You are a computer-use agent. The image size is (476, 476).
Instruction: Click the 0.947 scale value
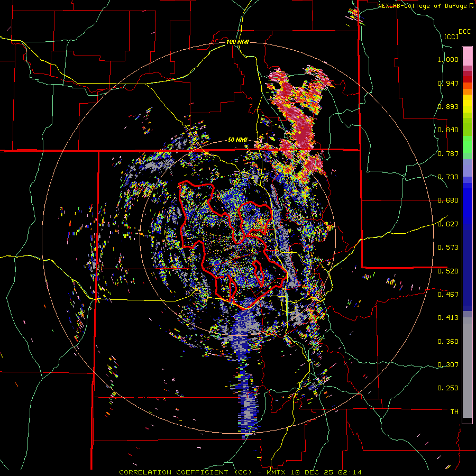tap(448, 83)
